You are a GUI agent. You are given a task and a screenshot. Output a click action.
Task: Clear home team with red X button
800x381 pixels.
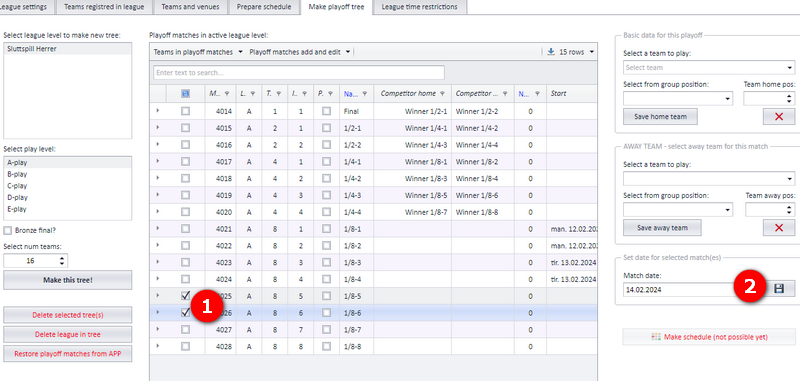point(779,116)
